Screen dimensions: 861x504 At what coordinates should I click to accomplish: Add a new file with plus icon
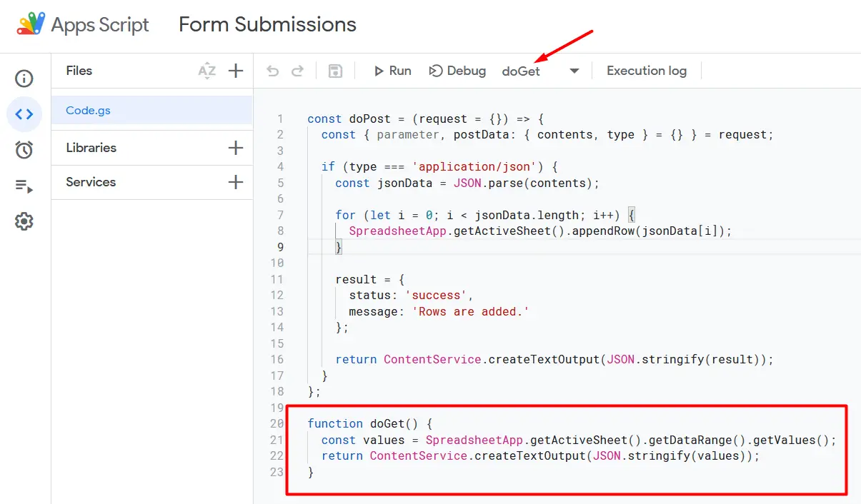click(236, 71)
